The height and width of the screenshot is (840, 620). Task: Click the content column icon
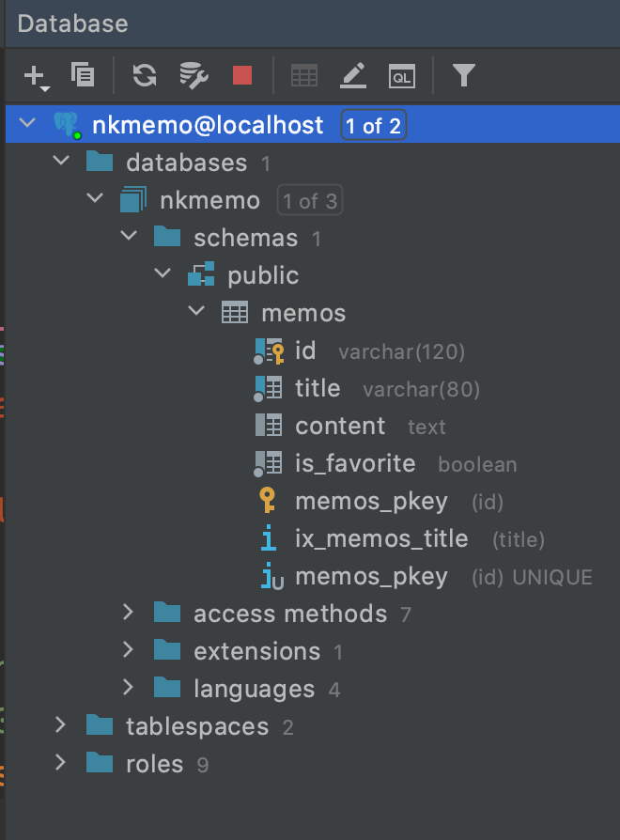269,425
